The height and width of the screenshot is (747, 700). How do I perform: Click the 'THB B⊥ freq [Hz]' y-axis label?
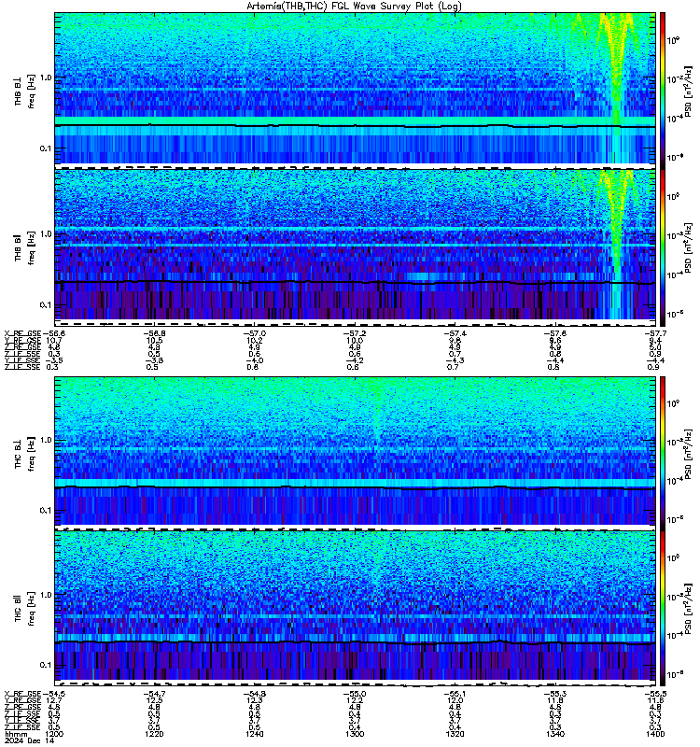[25, 91]
